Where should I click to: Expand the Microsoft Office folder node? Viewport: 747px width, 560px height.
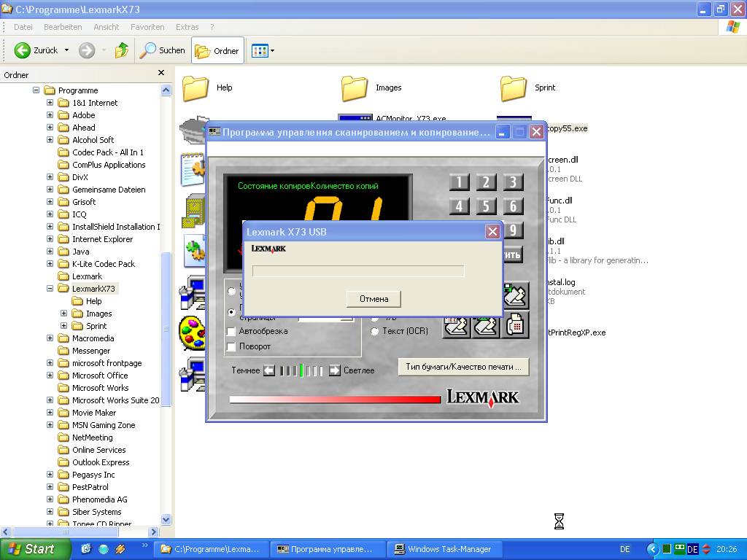click(50, 375)
